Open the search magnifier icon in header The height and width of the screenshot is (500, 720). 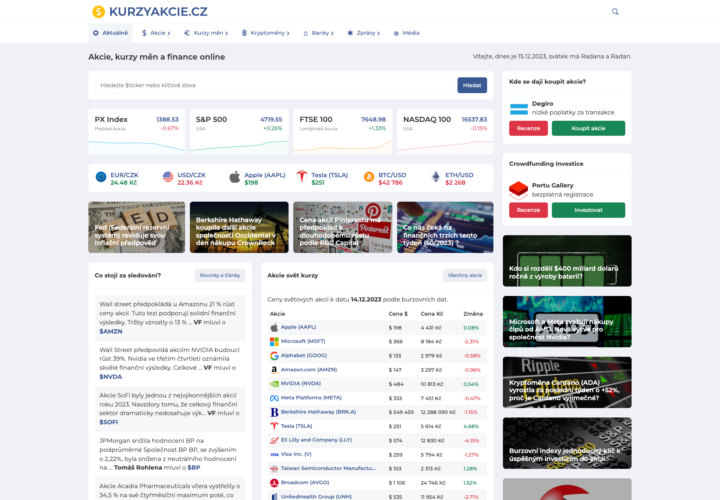615,11
